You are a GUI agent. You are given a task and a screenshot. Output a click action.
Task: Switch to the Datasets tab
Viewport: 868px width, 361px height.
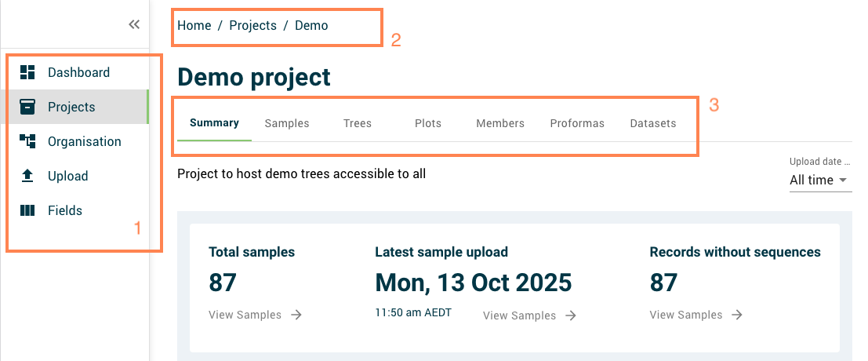point(653,123)
